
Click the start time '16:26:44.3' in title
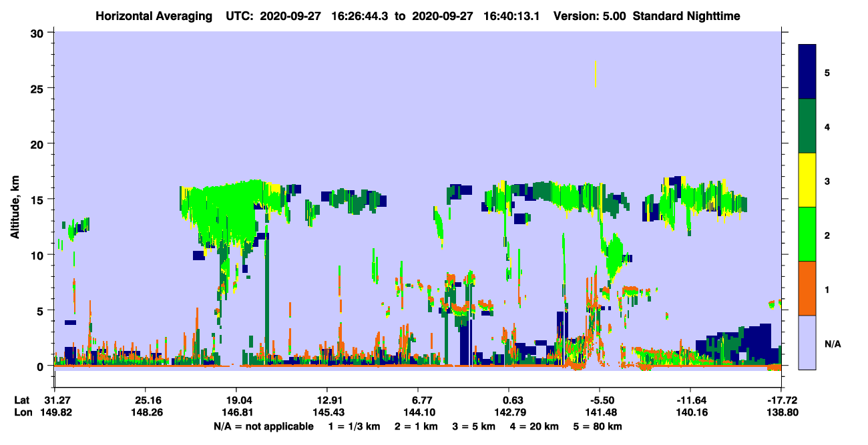pos(361,15)
